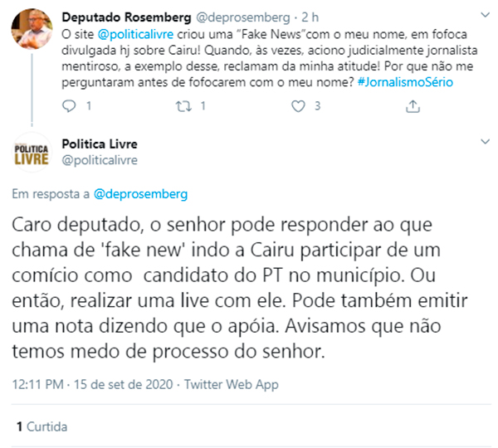498x448 pixels.
Task: Like the tweet with heart icon
Action: 300,106
